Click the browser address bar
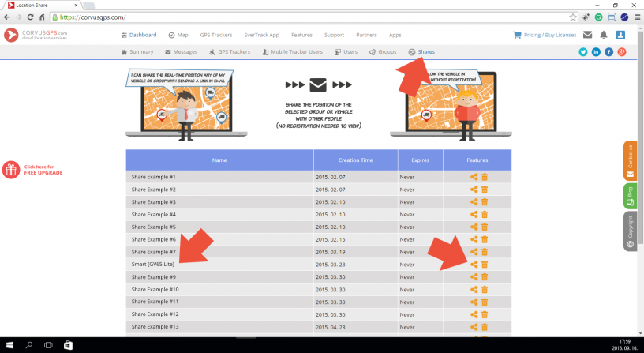This screenshot has width=644, height=353. coord(316,17)
